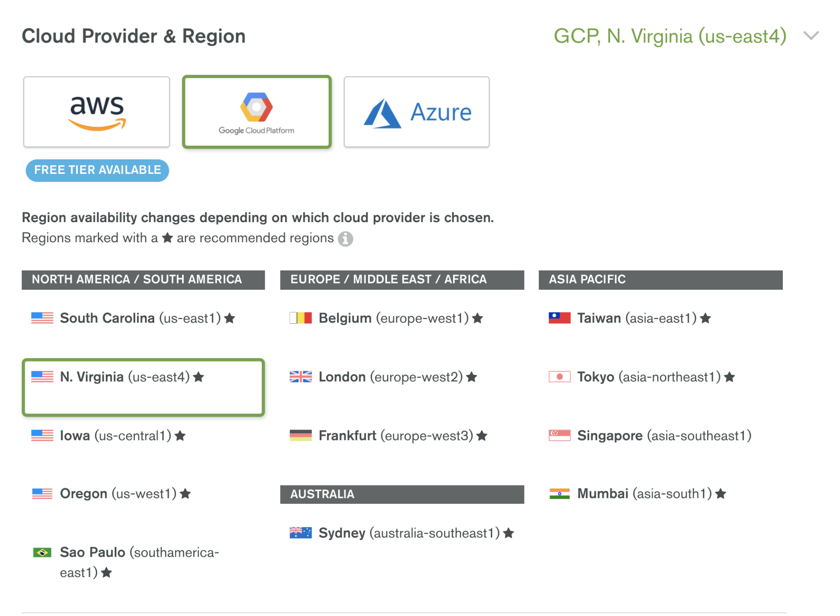
Task: Choose Google Cloud Platform provider logo
Action: (257, 112)
